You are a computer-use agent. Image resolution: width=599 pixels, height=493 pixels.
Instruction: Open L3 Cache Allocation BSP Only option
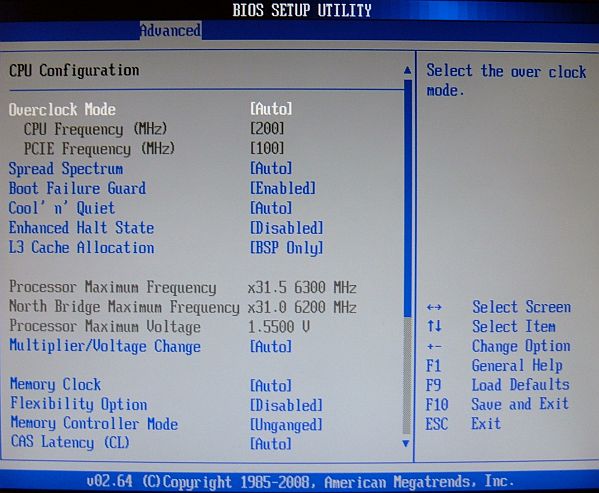pyautogui.click(x=287, y=248)
